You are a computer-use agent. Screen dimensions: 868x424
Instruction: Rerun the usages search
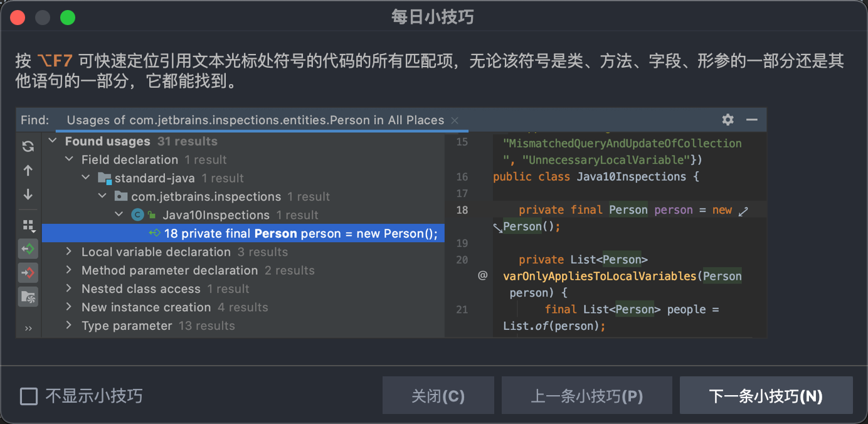[x=28, y=146]
